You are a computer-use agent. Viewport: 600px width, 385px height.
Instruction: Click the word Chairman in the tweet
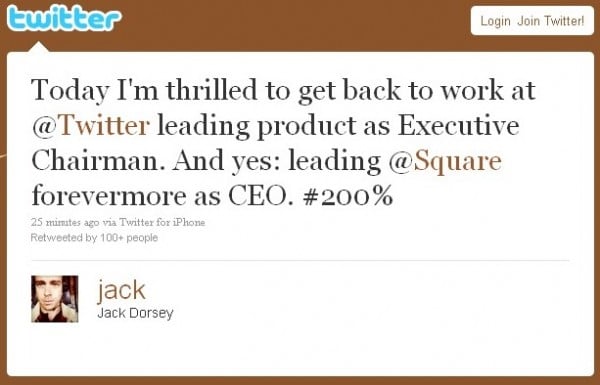click(95, 161)
